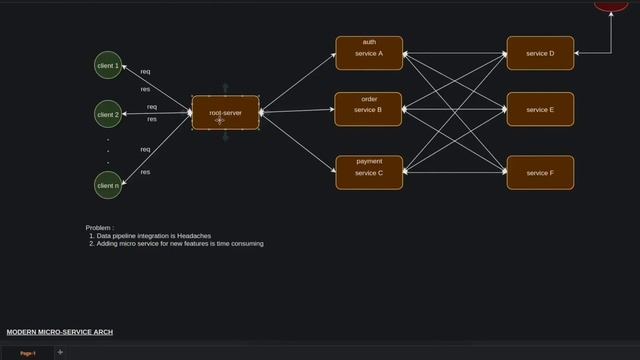Click the MODERN MICRO-SERVICE ARCH heading
This screenshot has width=640, height=360.
click(x=60, y=332)
